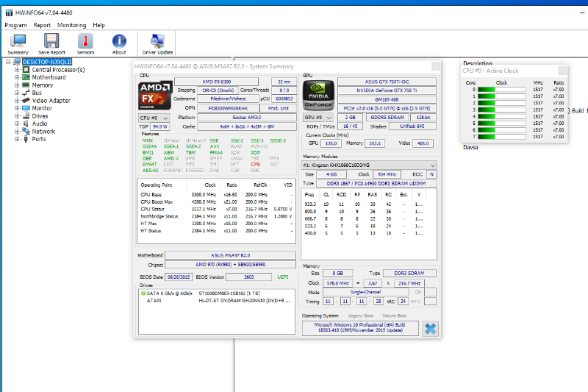
Task: Click the 8 GB memory size field
Action: [x=337, y=274]
